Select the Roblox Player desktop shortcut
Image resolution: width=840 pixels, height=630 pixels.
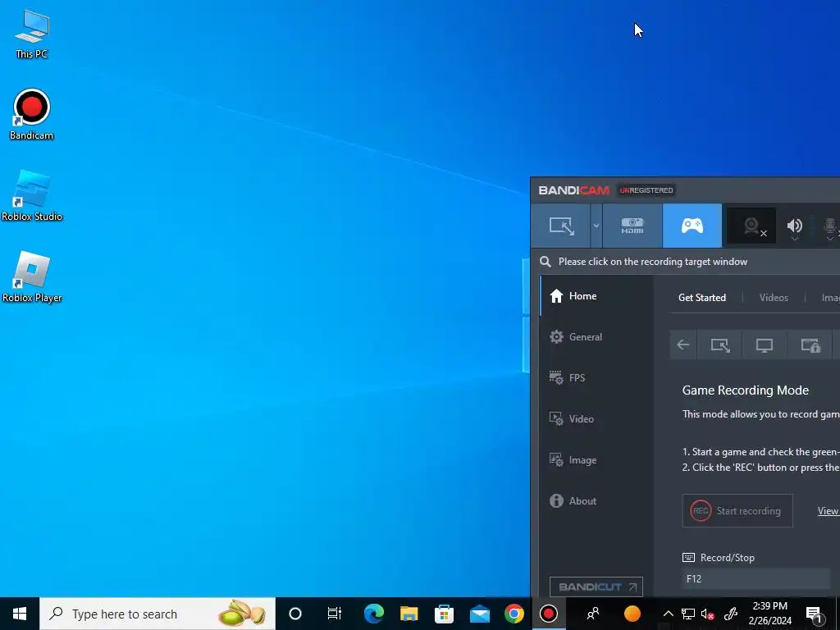coord(32,277)
